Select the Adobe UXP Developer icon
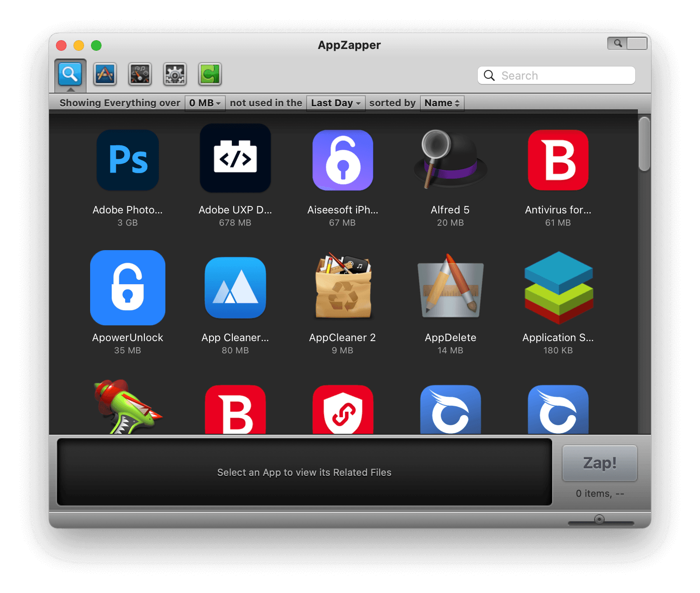The height and width of the screenshot is (593, 700). [x=235, y=158]
